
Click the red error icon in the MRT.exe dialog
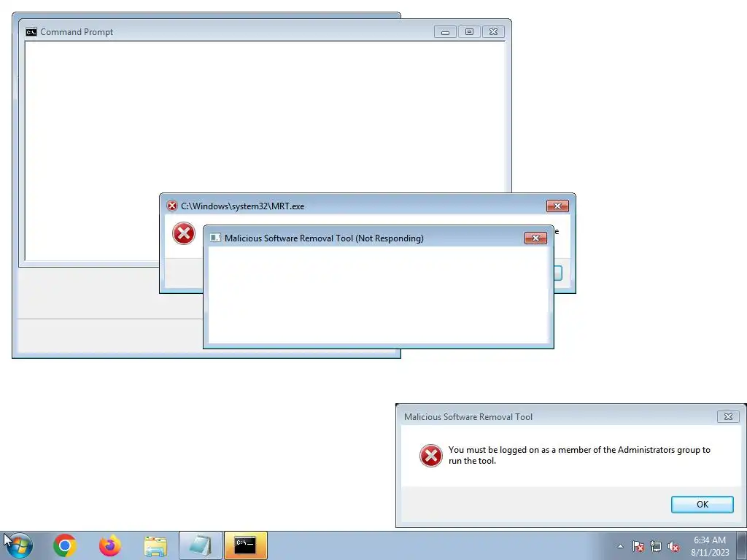tap(184, 233)
